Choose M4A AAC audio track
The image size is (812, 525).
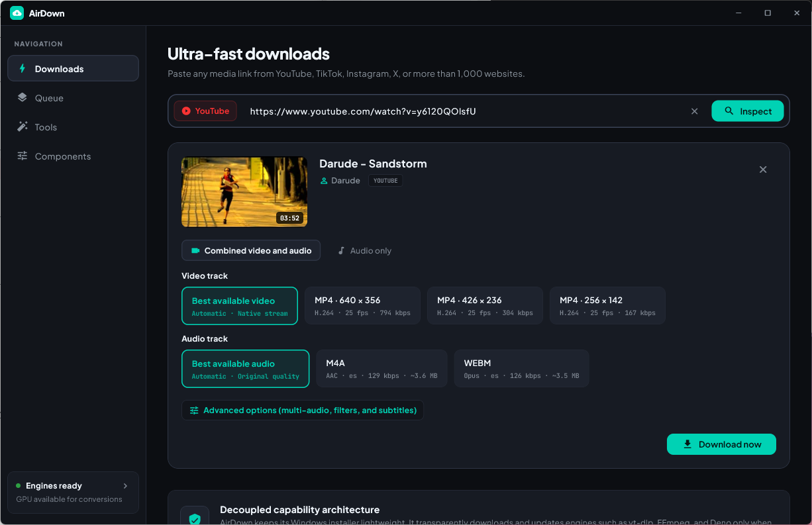pos(381,369)
